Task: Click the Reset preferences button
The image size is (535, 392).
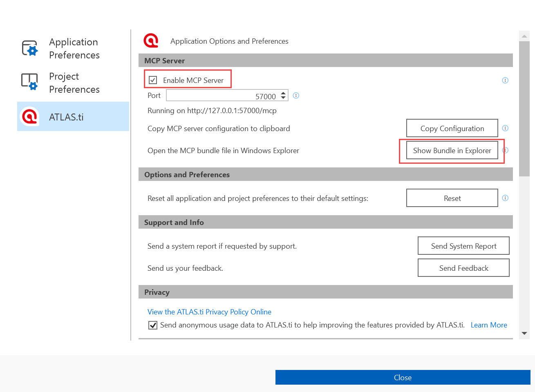Action: point(452,198)
